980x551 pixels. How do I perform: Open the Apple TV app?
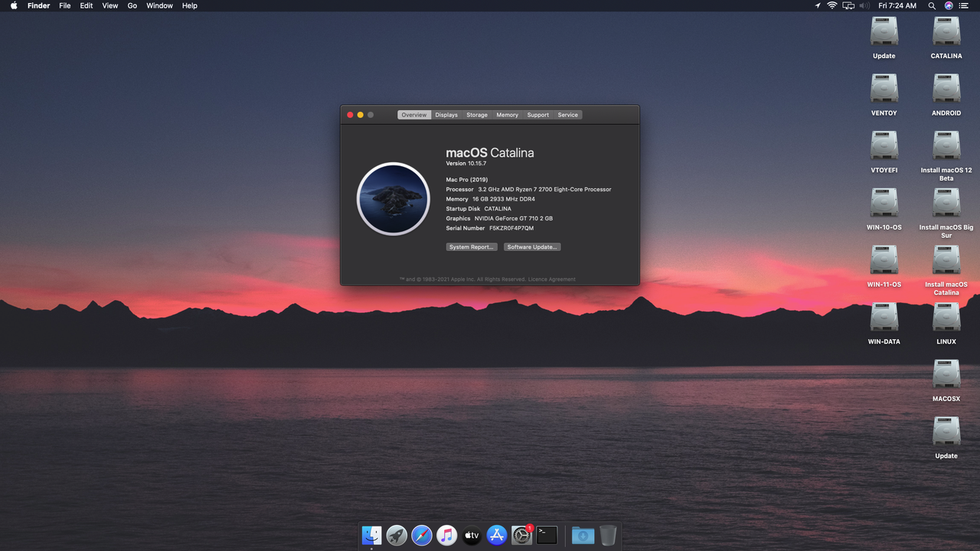pyautogui.click(x=472, y=535)
